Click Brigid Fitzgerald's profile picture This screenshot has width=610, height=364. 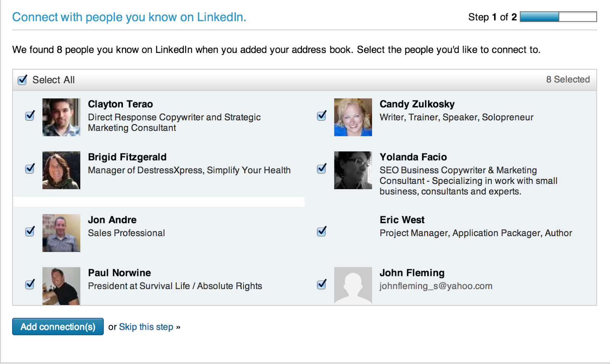(x=61, y=170)
